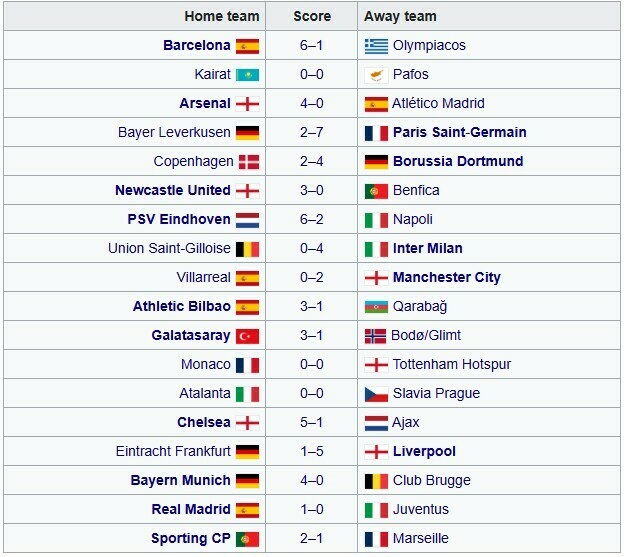The height and width of the screenshot is (557, 626).
Task: Open the Borussia Dortmund link
Action: pyautogui.click(x=458, y=162)
